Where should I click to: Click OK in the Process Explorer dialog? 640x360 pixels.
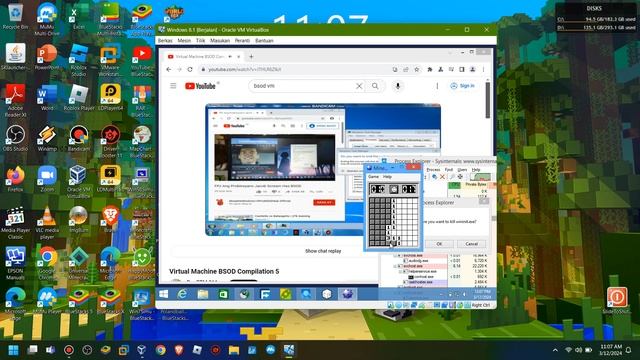(x=439, y=244)
